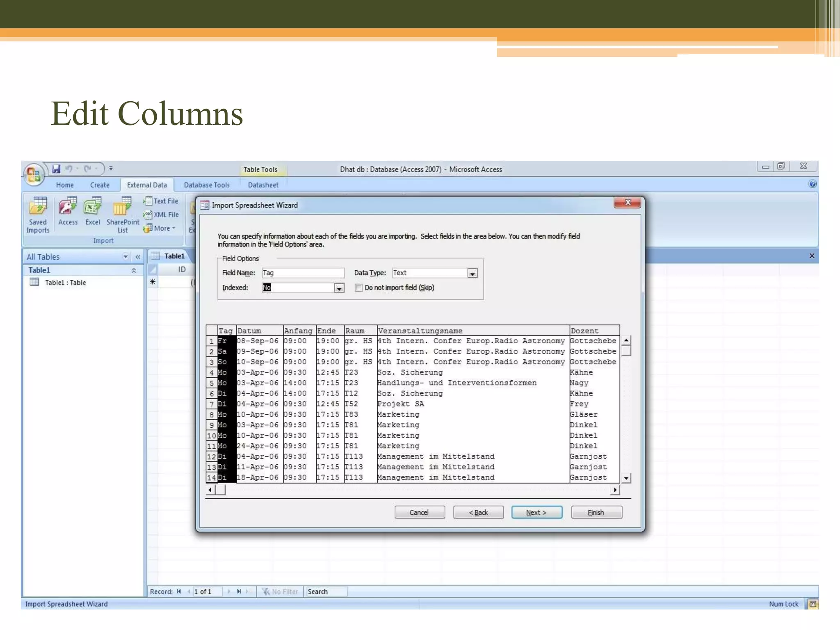840x630 pixels.
Task: Click the record number box 1 of 1
Action: (x=208, y=591)
